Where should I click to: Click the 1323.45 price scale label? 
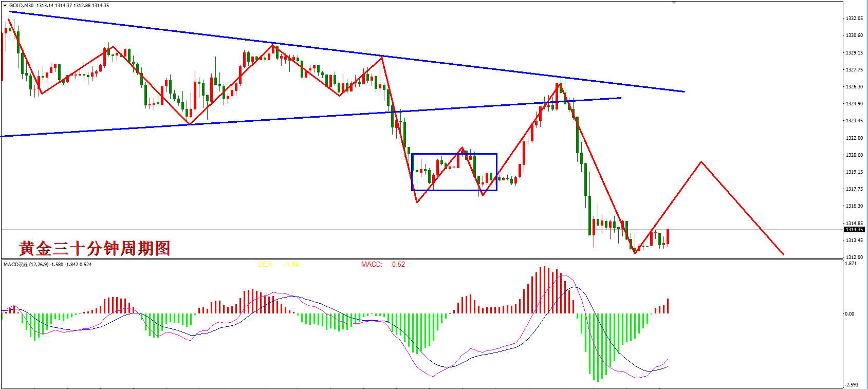(x=855, y=121)
